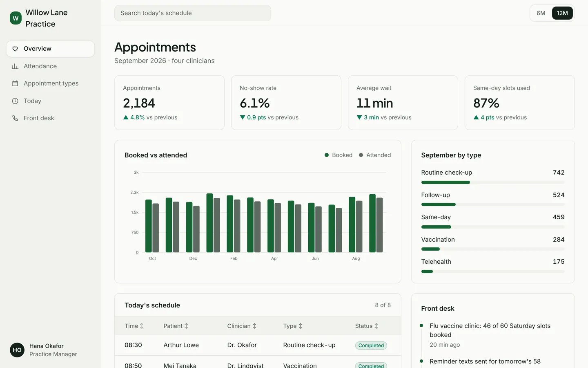This screenshot has width=588, height=368.
Task: Sort schedule by Status column
Action: coord(367,326)
